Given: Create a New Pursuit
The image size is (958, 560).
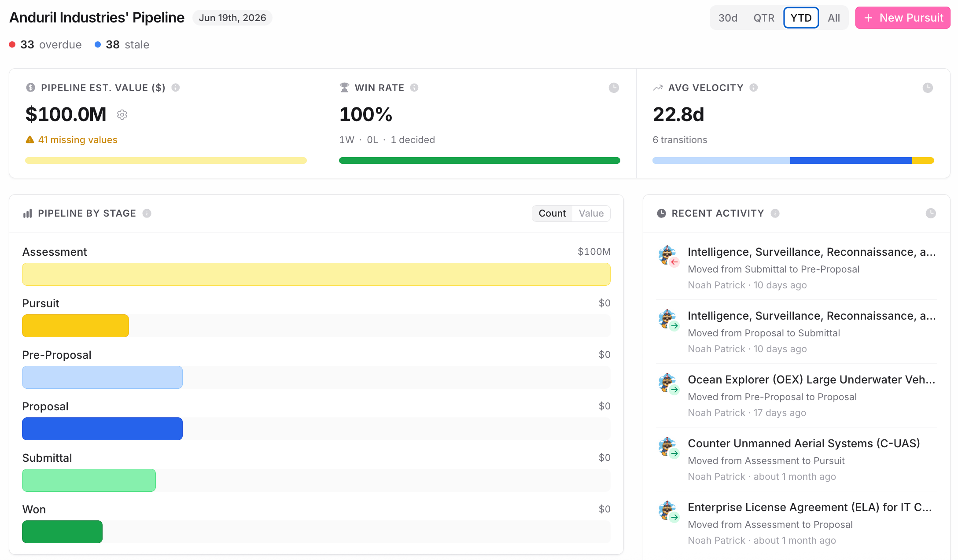Looking at the screenshot, I should coord(903,18).
